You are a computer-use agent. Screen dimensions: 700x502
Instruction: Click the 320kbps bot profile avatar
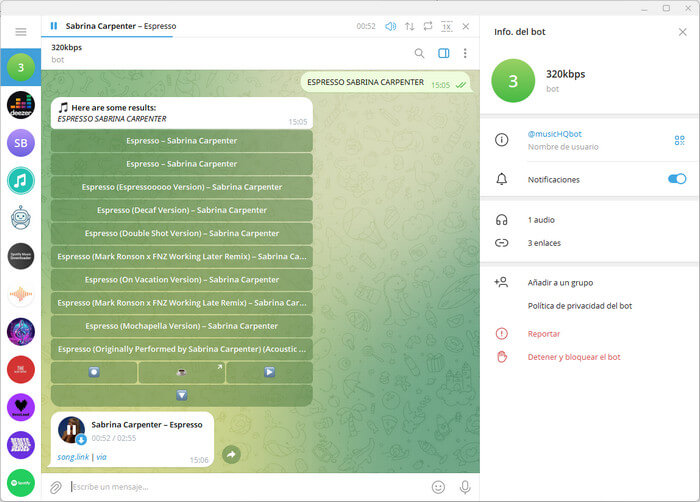coord(513,81)
